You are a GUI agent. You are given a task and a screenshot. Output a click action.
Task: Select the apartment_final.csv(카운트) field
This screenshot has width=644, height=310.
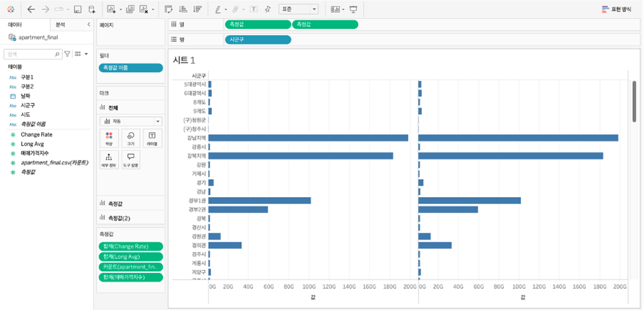coord(54,163)
